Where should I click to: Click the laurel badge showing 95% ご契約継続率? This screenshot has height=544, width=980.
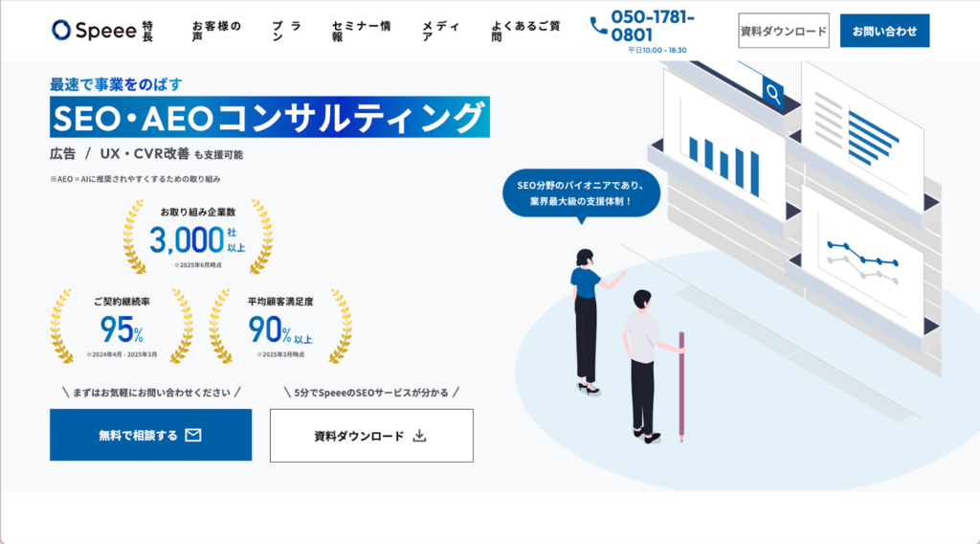(x=122, y=326)
